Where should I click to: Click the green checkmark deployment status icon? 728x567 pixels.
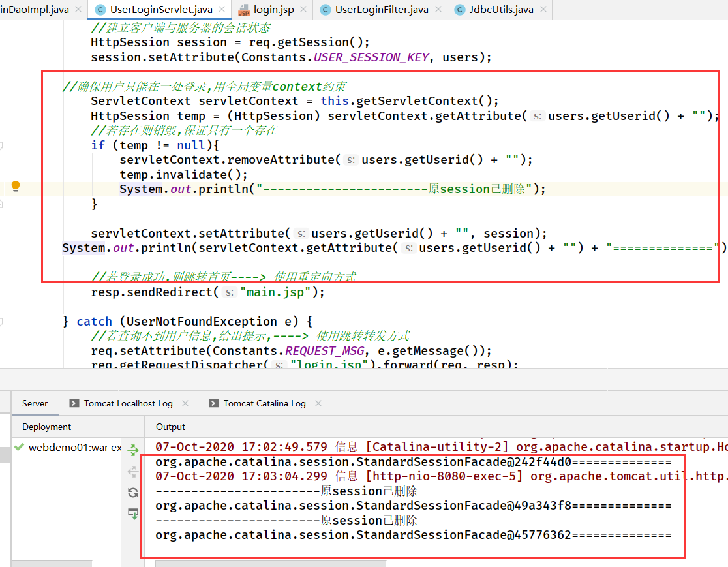tap(19, 447)
